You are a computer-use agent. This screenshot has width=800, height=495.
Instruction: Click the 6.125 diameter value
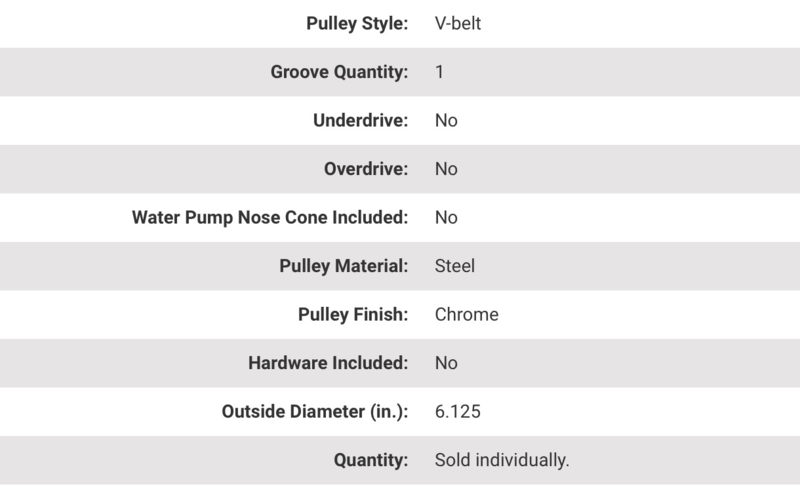pos(458,411)
